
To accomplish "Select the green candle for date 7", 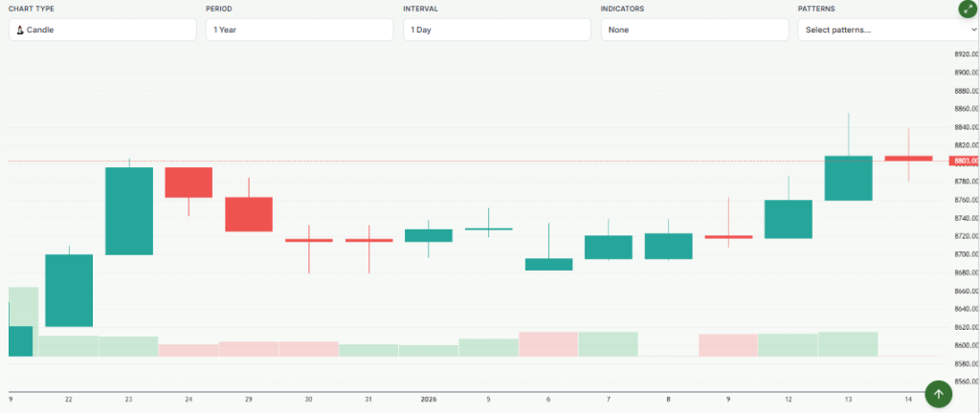I will pos(608,247).
